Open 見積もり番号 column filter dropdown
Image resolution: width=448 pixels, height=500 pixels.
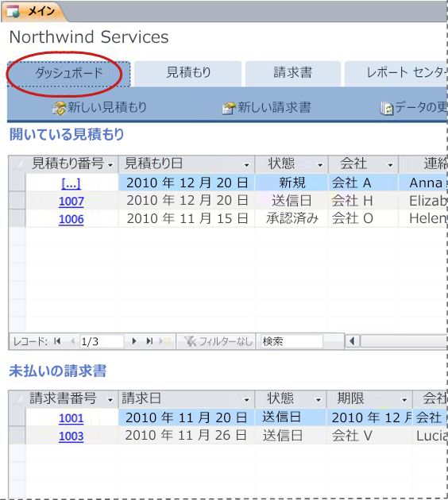click(110, 165)
